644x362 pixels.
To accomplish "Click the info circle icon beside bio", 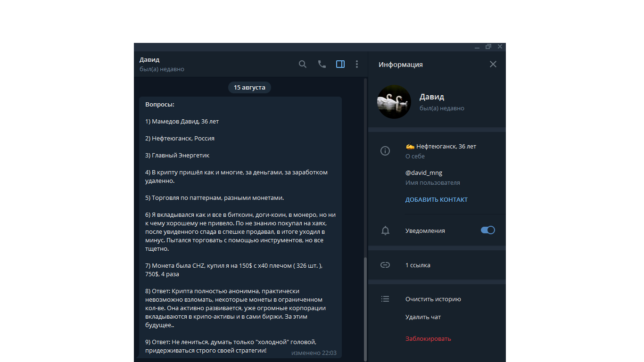I will click(385, 151).
